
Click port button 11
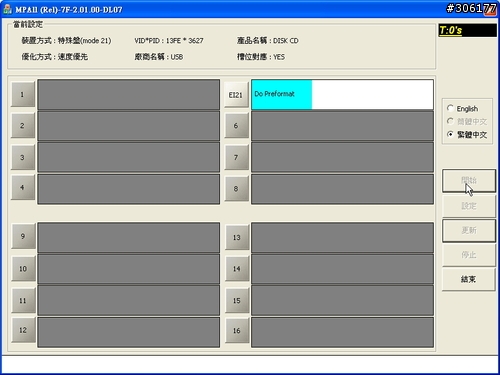coord(23,301)
